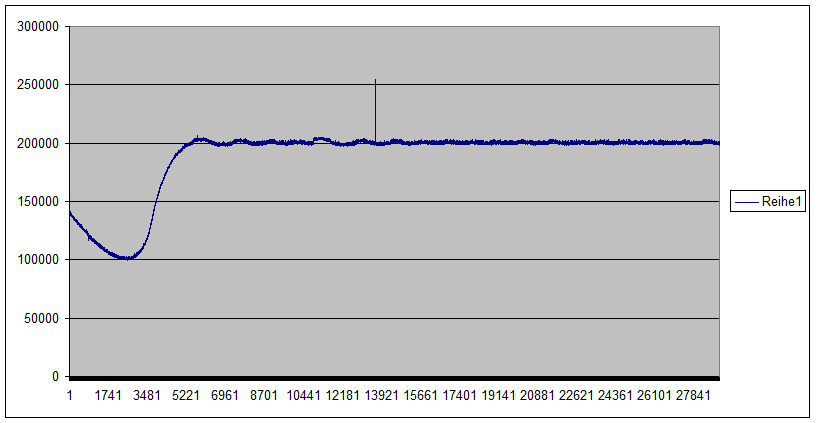Click the 17401 x-axis label
The width and height of the screenshot is (816, 423).
458,396
